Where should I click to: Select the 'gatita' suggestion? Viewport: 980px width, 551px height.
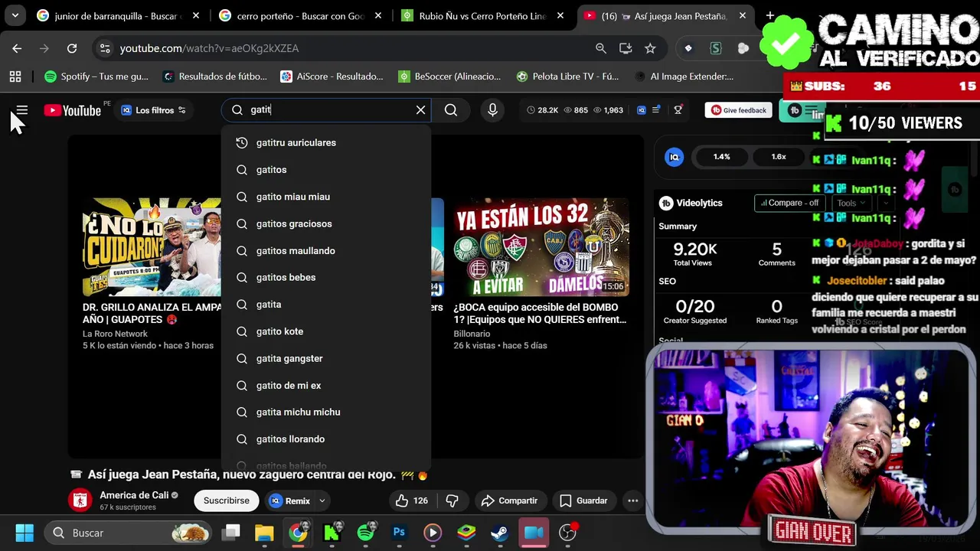pyautogui.click(x=326, y=305)
